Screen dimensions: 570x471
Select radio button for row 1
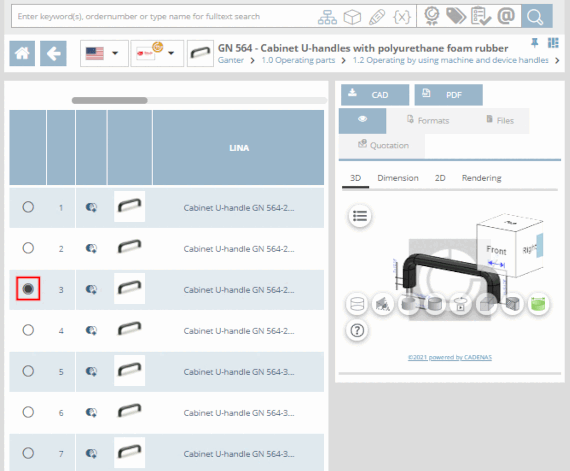[x=28, y=207]
